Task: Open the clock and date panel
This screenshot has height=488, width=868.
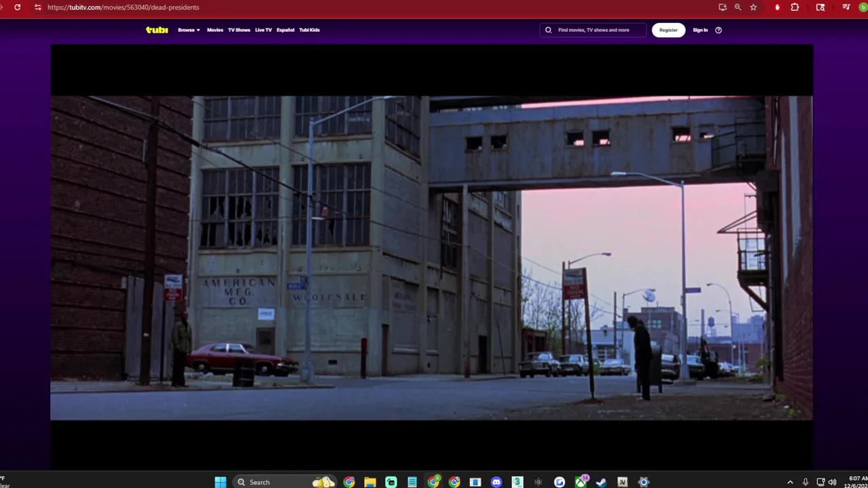Action: pos(857,482)
